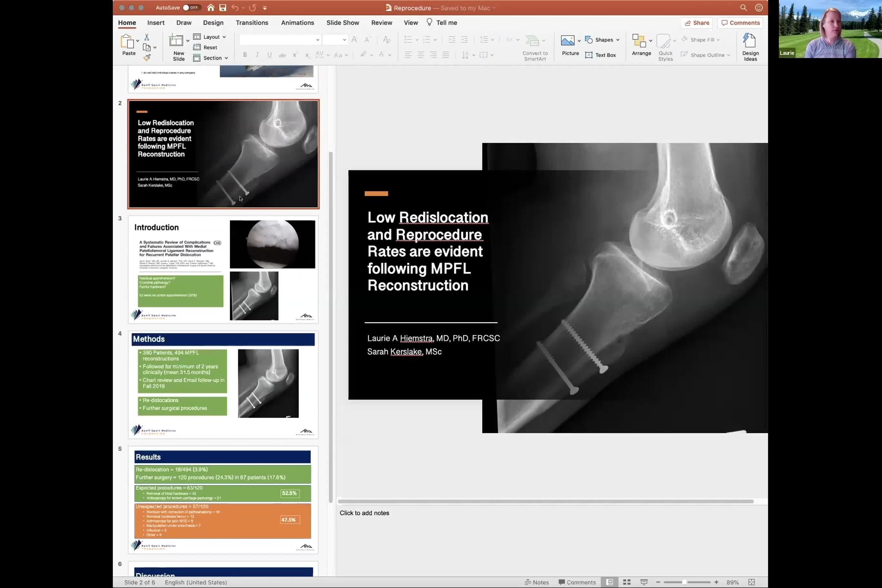Image resolution: width=882 pixels, height=588 pixels.
Task: Switch to the Slide Show tab
Action: (342, 23)
